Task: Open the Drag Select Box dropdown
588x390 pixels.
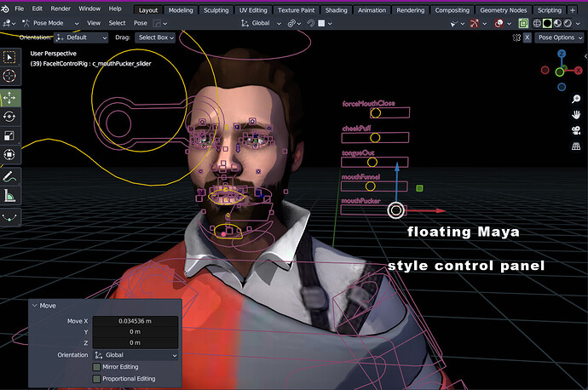Action: [155, 37]
